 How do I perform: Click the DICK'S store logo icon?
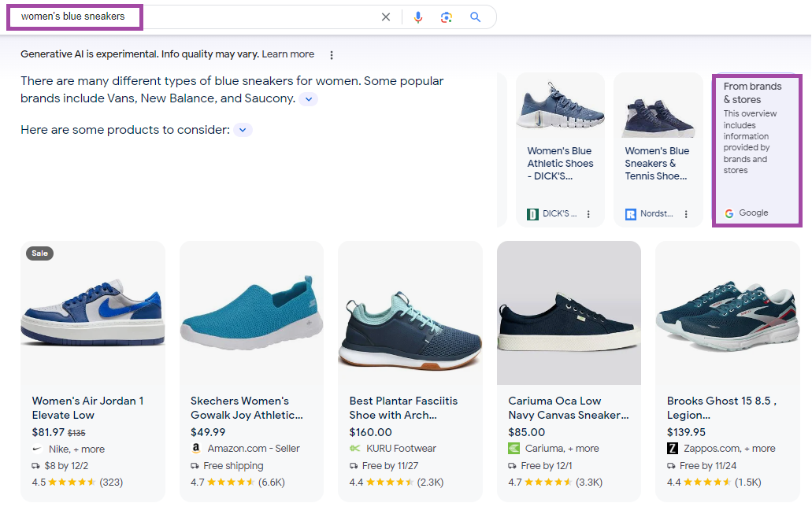click(x=532, y=214)
